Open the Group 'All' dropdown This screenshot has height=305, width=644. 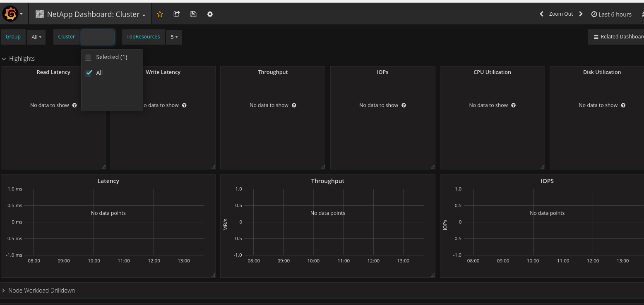(36, 37)
